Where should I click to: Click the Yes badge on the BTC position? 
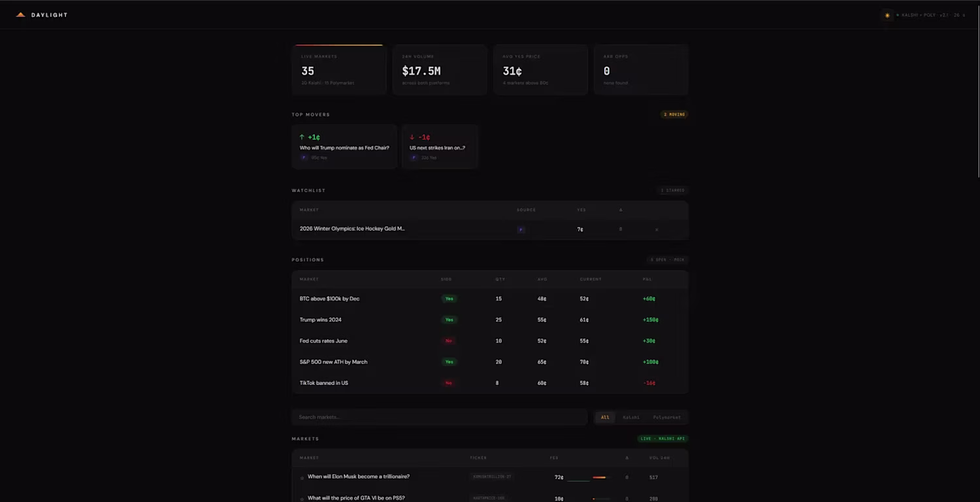pyautogui.click(x=449, y=299)
